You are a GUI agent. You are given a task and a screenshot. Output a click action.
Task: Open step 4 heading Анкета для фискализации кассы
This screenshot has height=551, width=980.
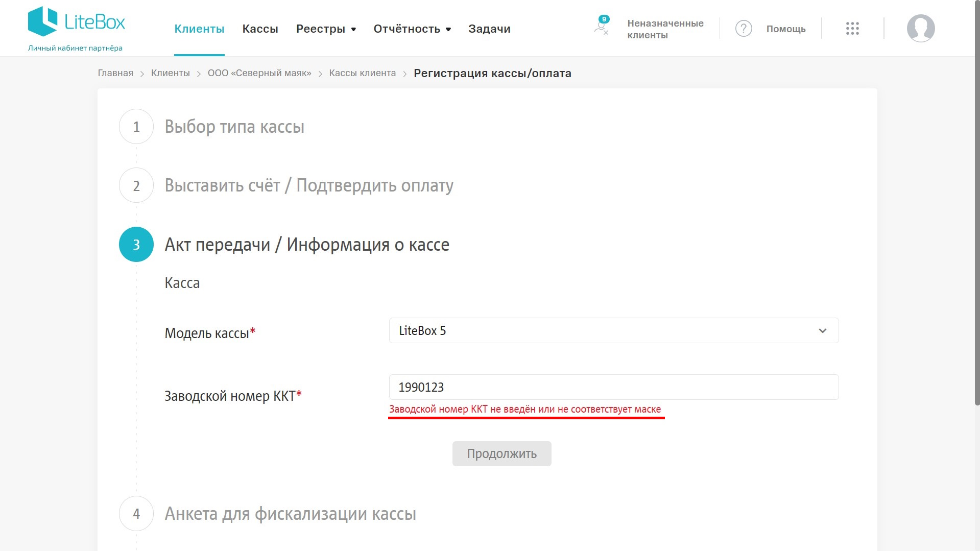pyautogui.click(x=290, y=514)
